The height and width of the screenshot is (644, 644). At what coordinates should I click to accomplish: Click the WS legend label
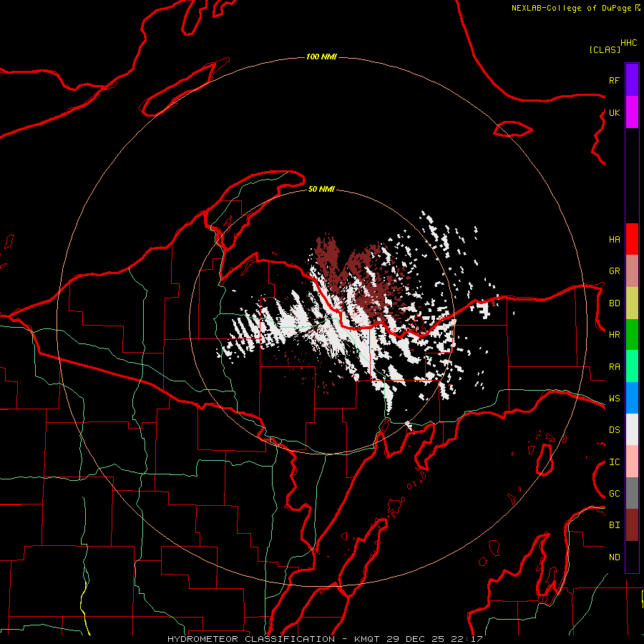coord(614,399)
